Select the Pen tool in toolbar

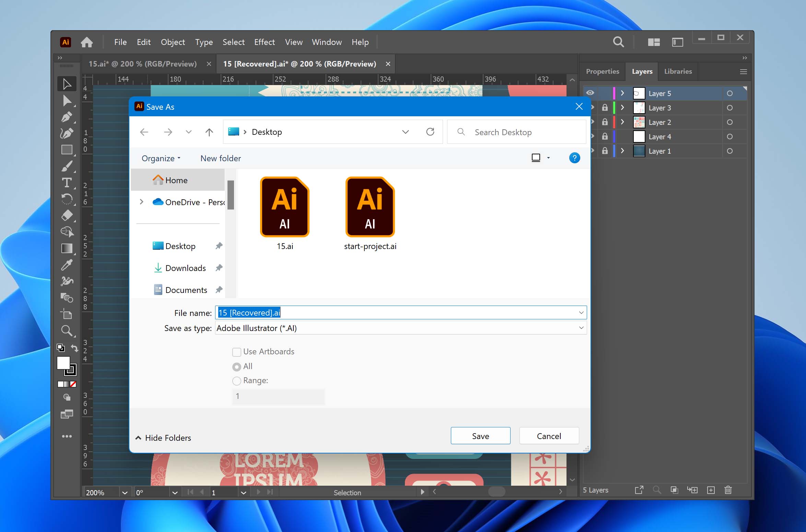point(67,117)
